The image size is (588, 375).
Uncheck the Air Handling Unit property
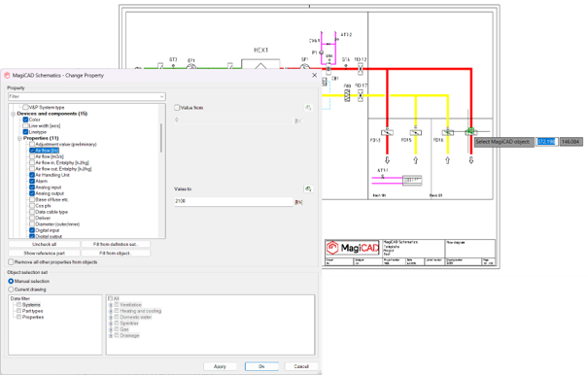32,175
